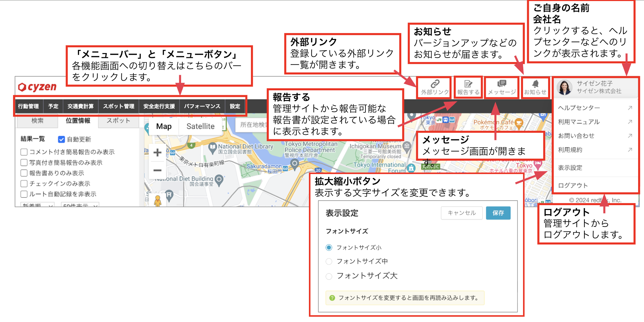Select the フォントサイズ大 radio button
Image resolution: width=644 pixels, height=322 pixels.
point(329,276)
